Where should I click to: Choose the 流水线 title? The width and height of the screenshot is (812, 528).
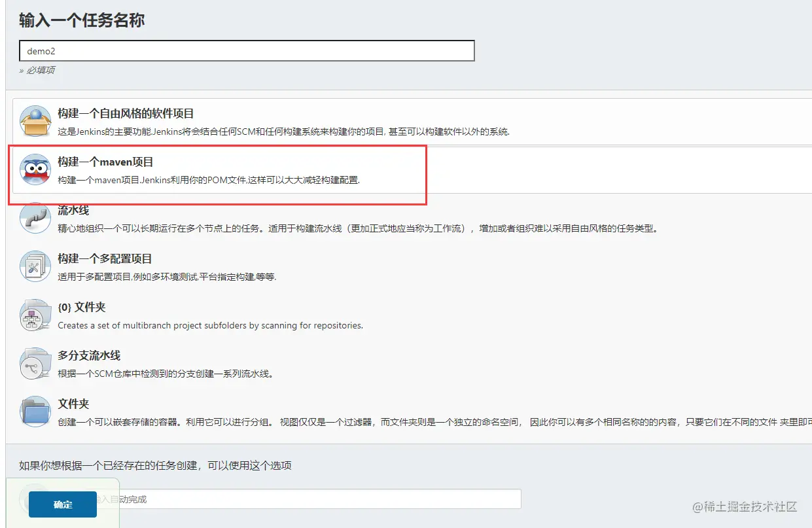coord(73,211)
